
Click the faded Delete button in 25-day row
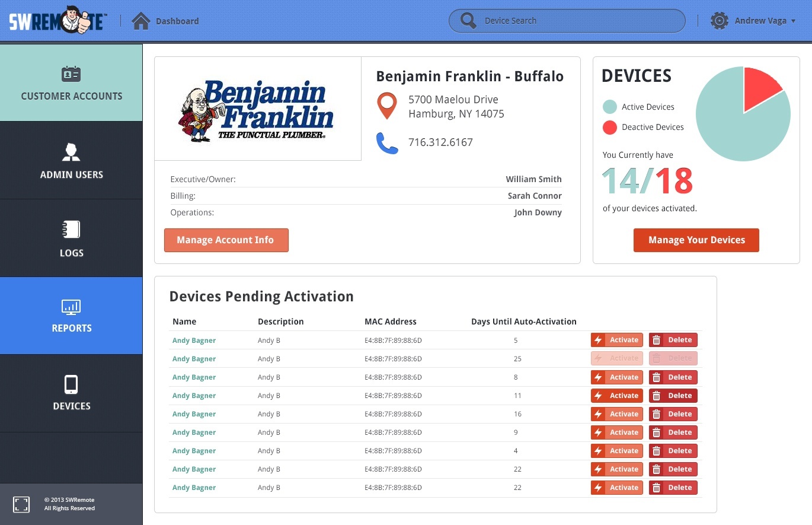673,358
